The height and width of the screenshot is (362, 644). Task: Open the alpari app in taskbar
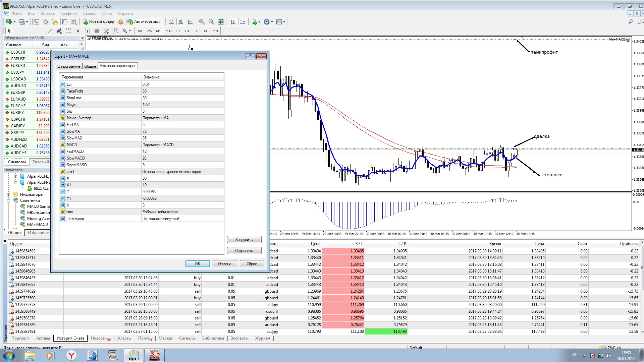133,355
